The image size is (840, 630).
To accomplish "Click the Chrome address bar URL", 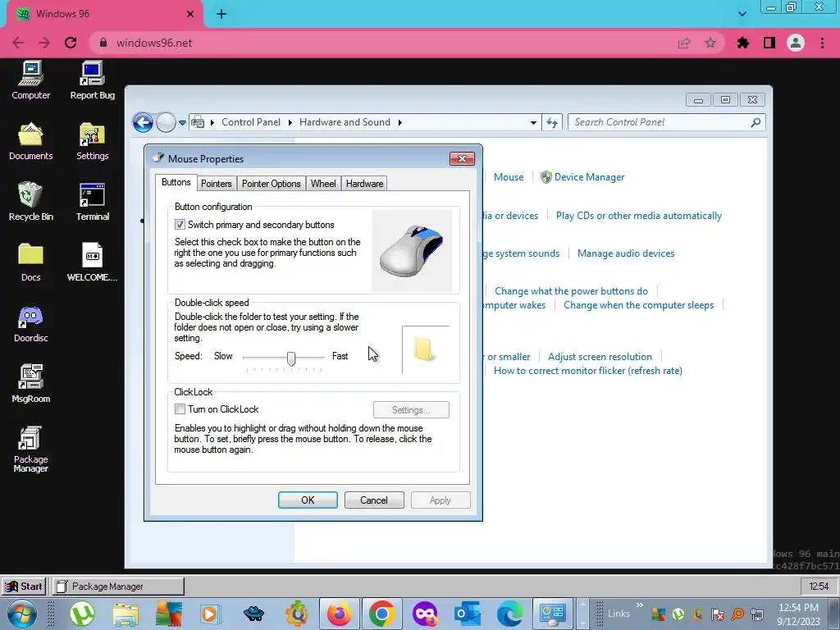I will click(x=154, y=43).
